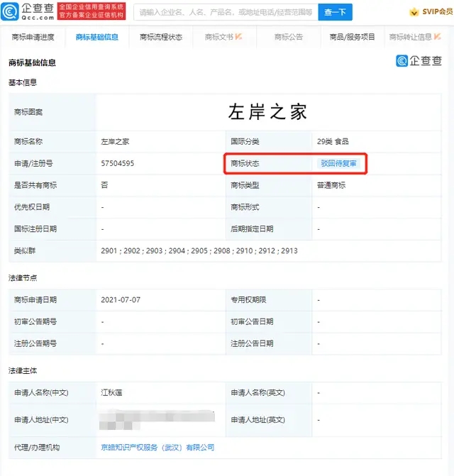This screenshot has width=454, height=476.
Task: Open the 京皓知识产权(武汉)有限公司 agency link
Action: 157,448
